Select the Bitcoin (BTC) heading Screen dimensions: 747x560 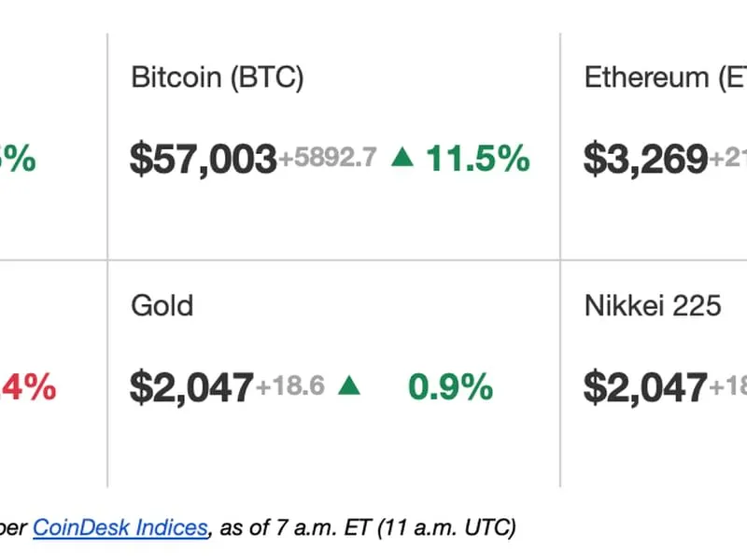tap(218, 77)
